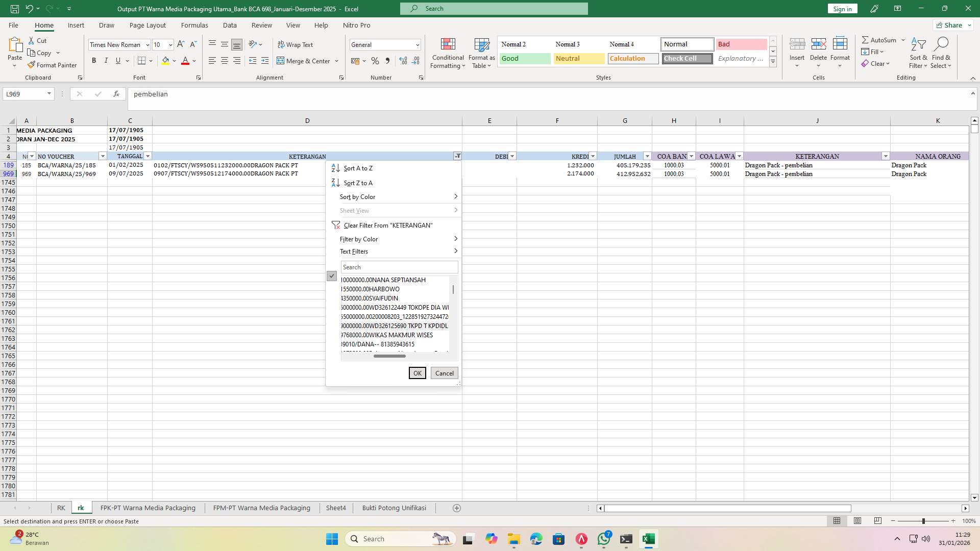The image size is (980, 551).
Task: Switch to the Formulas ribbon tab
Action: tap(194, 25)
